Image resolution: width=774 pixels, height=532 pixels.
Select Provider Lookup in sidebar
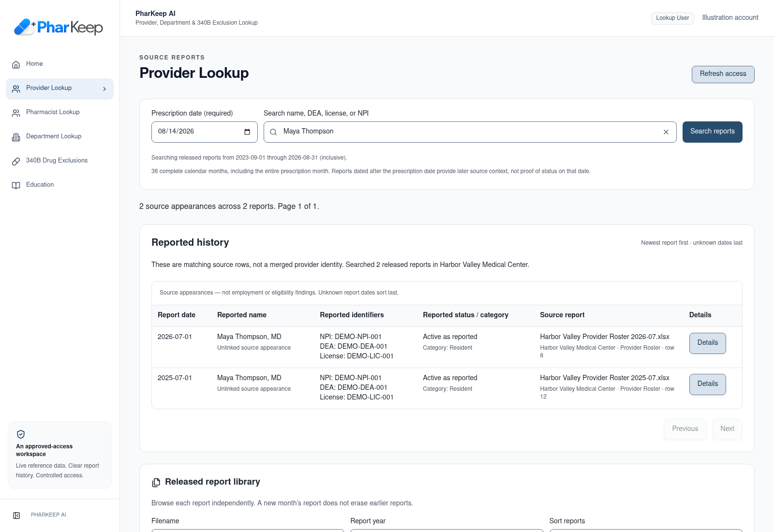(60, 89)
